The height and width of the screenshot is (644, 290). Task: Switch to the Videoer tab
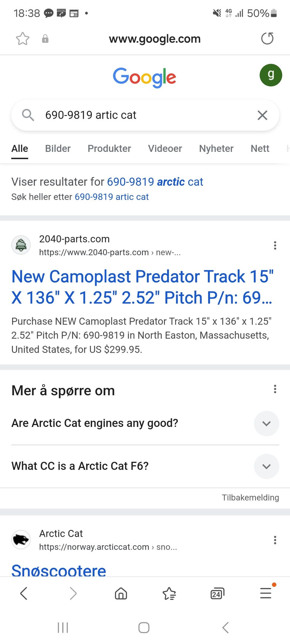[165, 149]
